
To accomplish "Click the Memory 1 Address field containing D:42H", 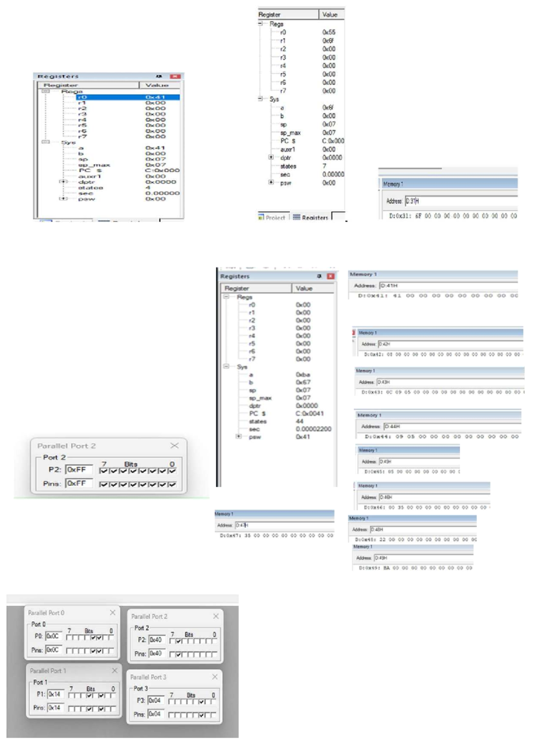I will coord(450,344).
